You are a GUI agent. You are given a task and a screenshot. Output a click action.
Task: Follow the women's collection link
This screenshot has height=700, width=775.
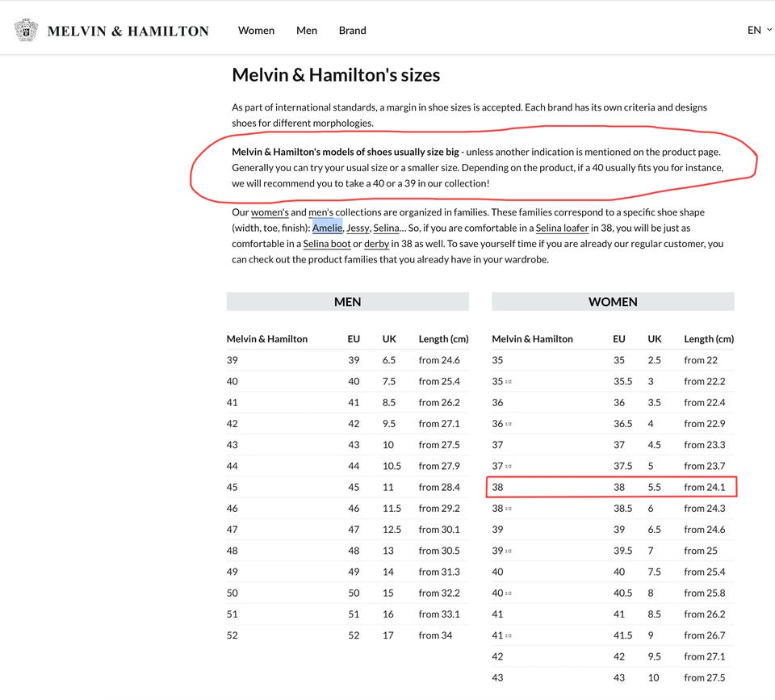pyautogui.click(x=270, y=212)
